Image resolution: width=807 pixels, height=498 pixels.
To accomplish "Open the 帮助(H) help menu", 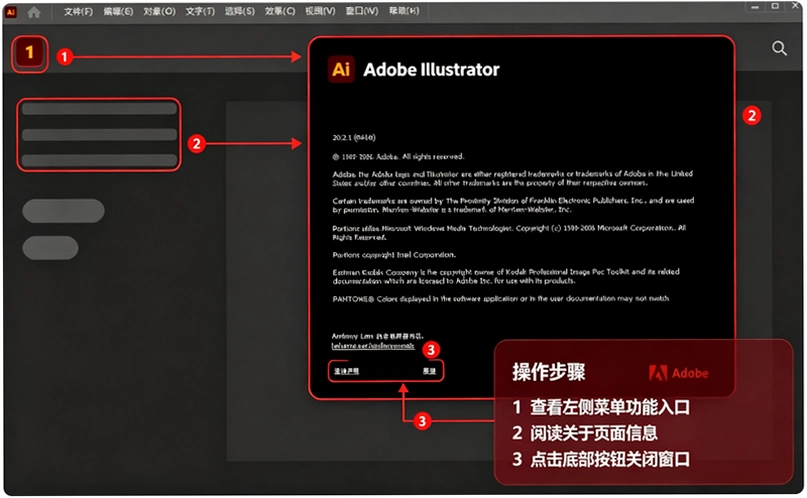I will (x=404, y=11).
